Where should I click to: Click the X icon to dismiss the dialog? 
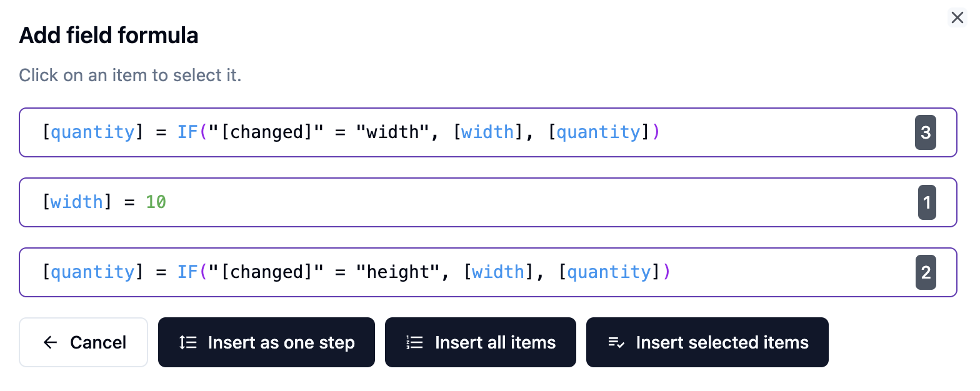[957, 17]
